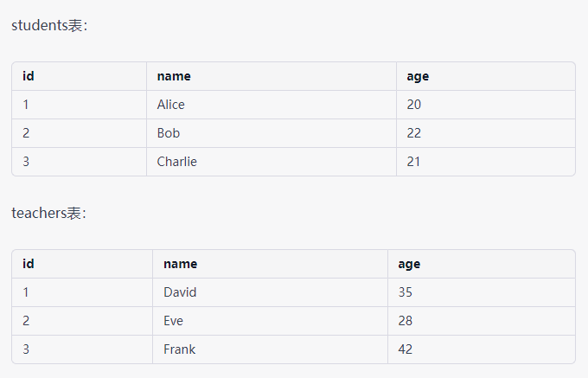
Task: Select Charlie's age cell showing 21
Action: tap(414, 162)
